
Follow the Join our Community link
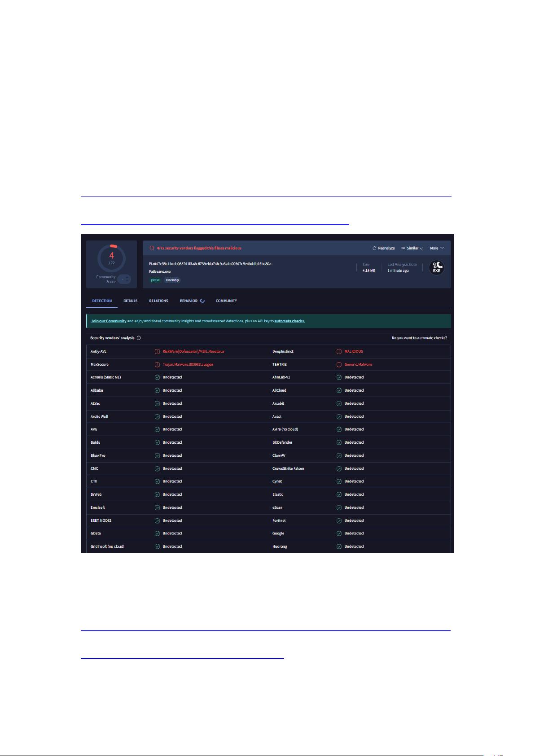109,321
